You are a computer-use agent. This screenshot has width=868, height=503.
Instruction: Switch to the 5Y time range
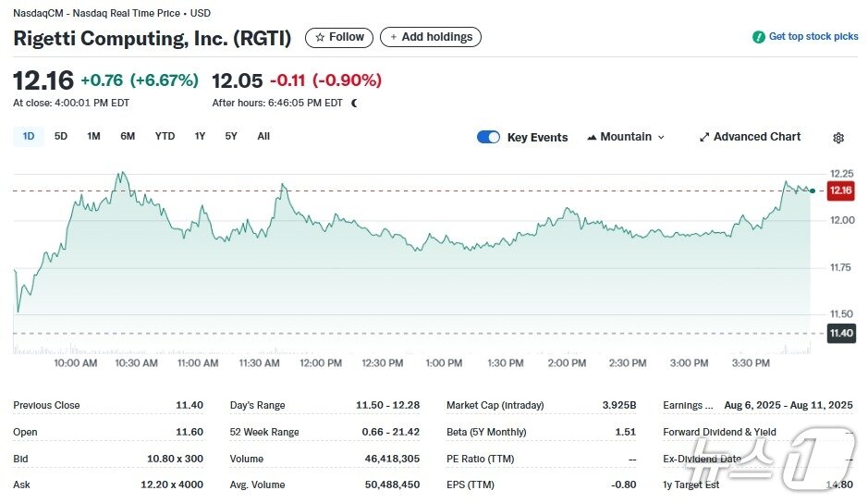[x=231, y=136]
